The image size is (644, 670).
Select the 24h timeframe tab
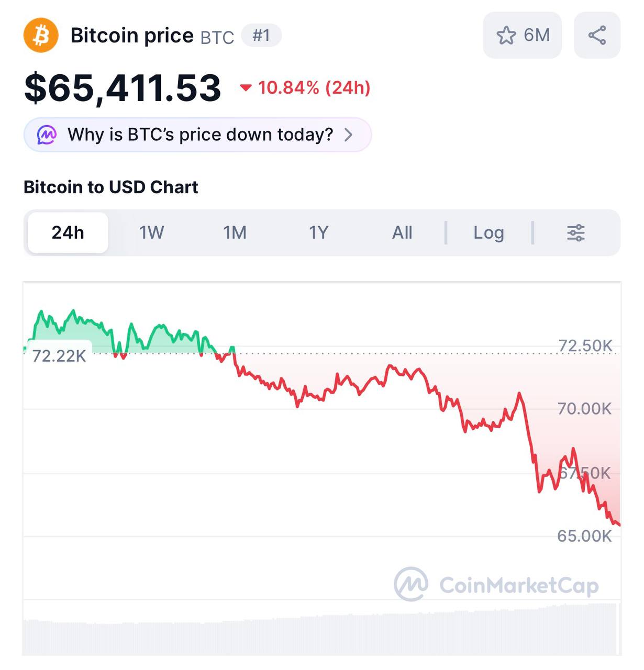click(x=68, y=233)
